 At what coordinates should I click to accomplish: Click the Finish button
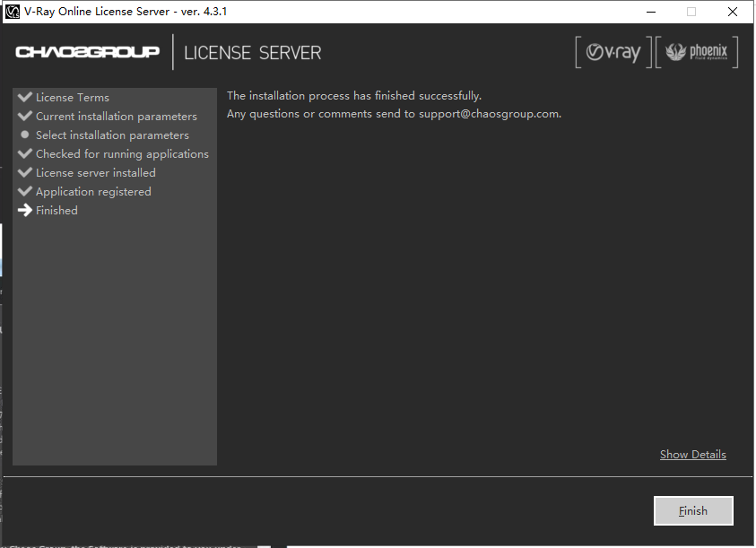tap(693, 510)
